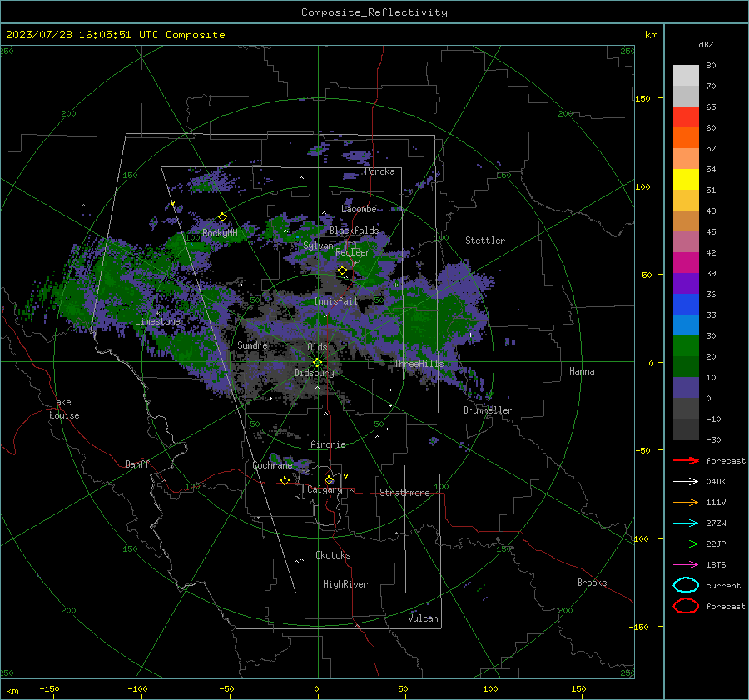Click the Cochrane town label
This screenshot has width=749, height=700.
272,465
